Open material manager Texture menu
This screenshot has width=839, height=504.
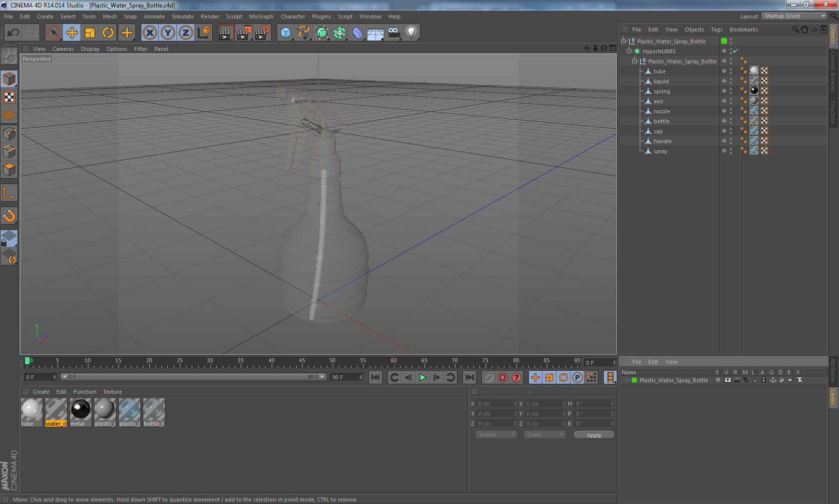coord(112,392)
